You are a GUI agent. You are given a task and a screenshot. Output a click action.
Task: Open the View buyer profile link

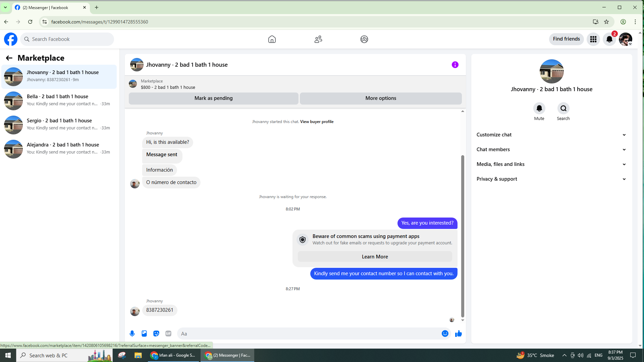(x=317, y=122)
